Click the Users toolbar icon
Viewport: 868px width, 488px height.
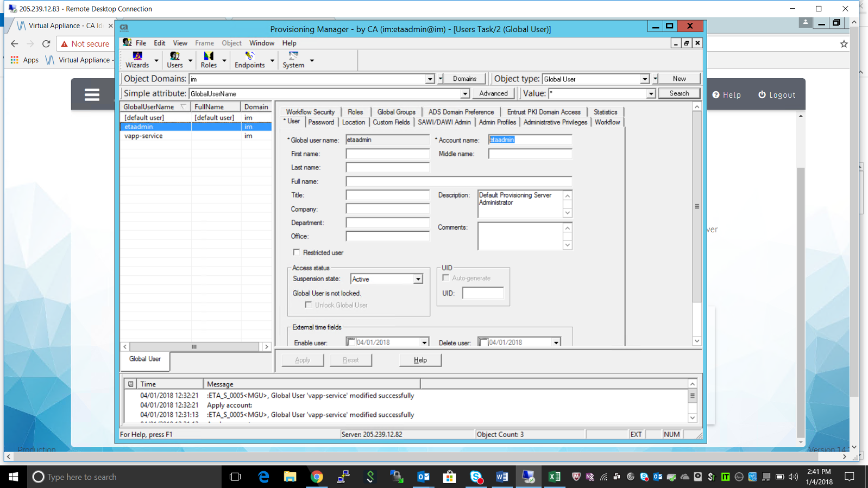pos(174,60)
